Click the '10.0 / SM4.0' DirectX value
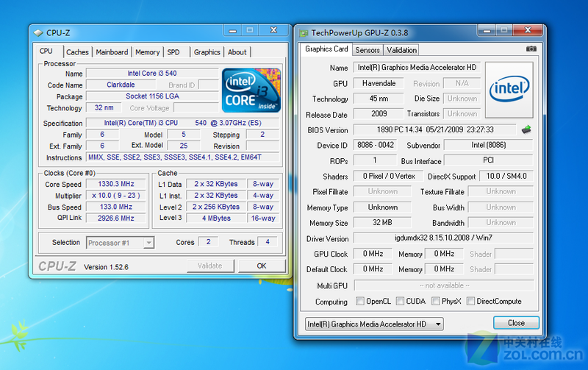The width and height of the screenshot is (588, 370). 506,176
